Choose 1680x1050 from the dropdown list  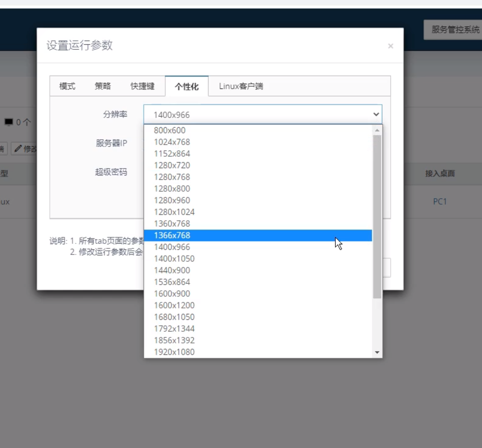(x=174, y=317)
